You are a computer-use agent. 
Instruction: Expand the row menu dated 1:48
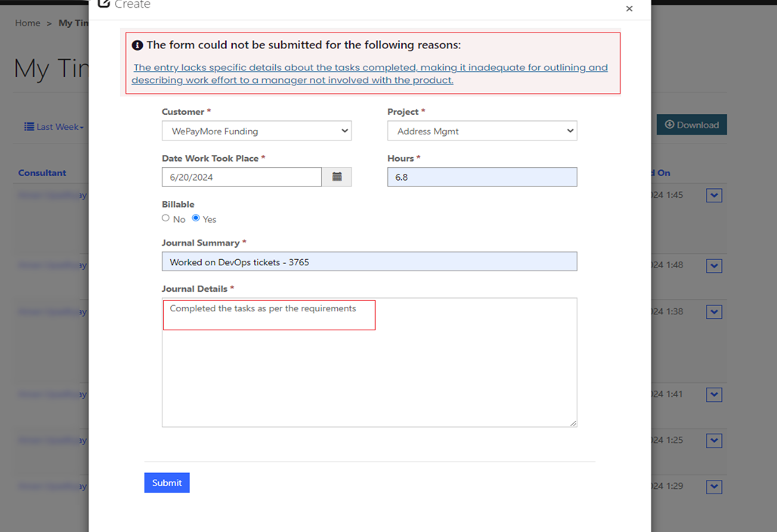pyautogui.click(x=714, y=266)
